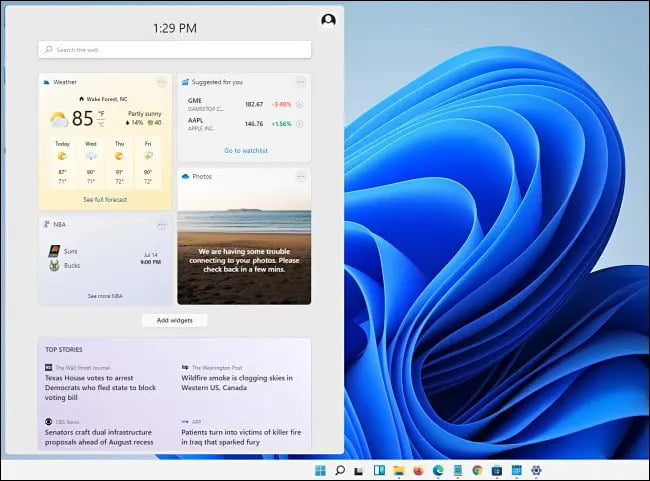
Task: Click the GME ticker name
Action: 195,100
